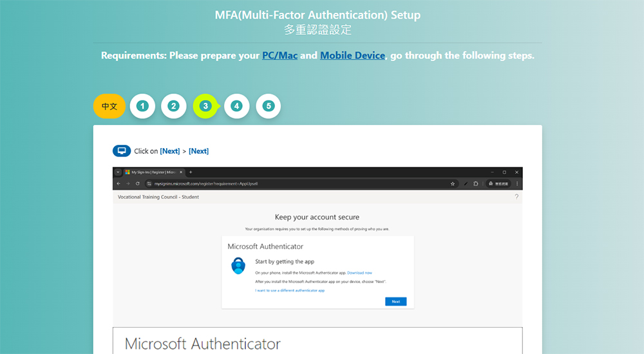Click the new tab plus in screenshot

[x=191, y=172]
